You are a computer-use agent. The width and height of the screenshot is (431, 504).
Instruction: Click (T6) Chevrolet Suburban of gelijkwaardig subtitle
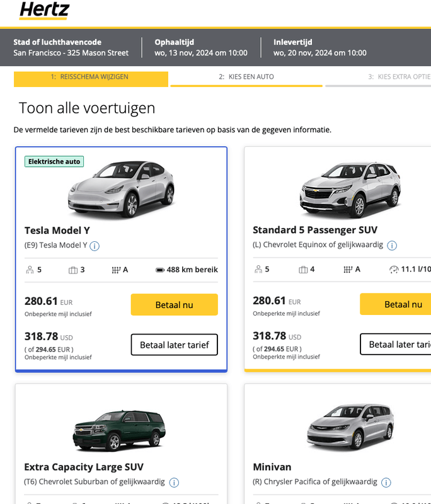pos(94,482)
